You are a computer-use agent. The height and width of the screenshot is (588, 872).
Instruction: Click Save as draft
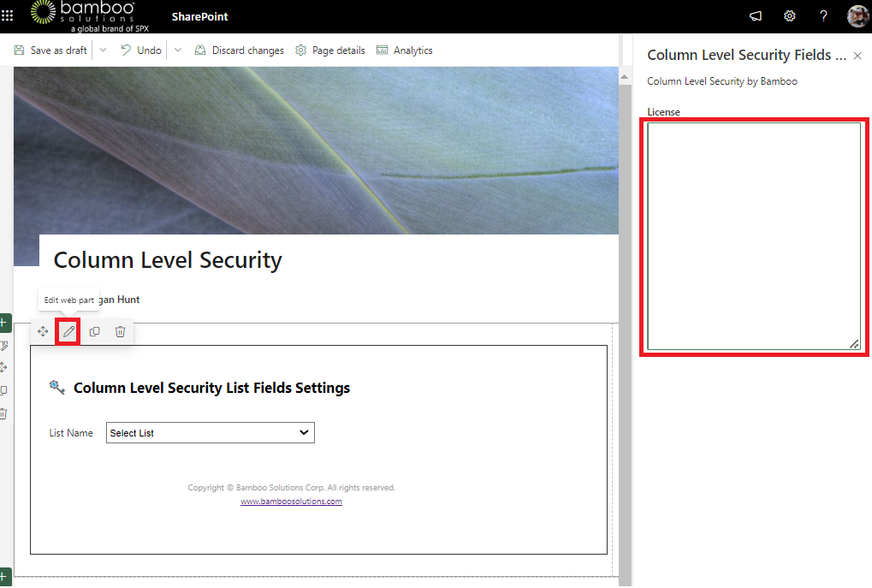[x=50, y=50]
